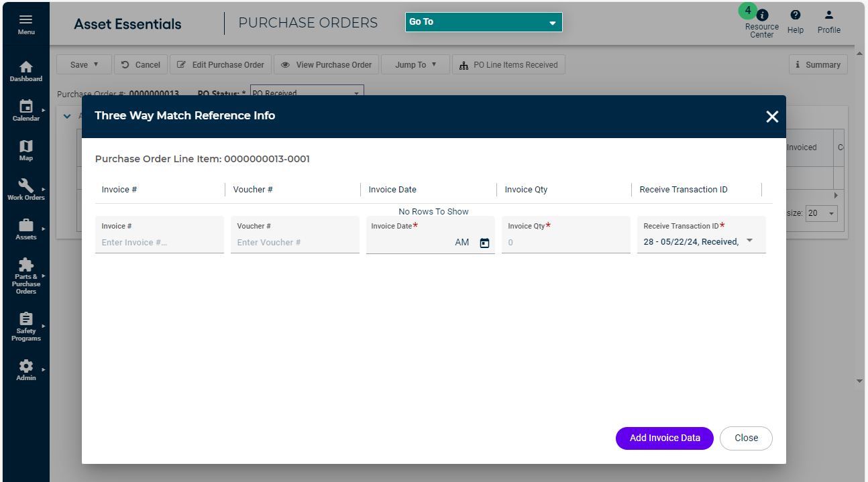Click the green notification badge showing 4

pyautogui.click(x=748, y=11)
